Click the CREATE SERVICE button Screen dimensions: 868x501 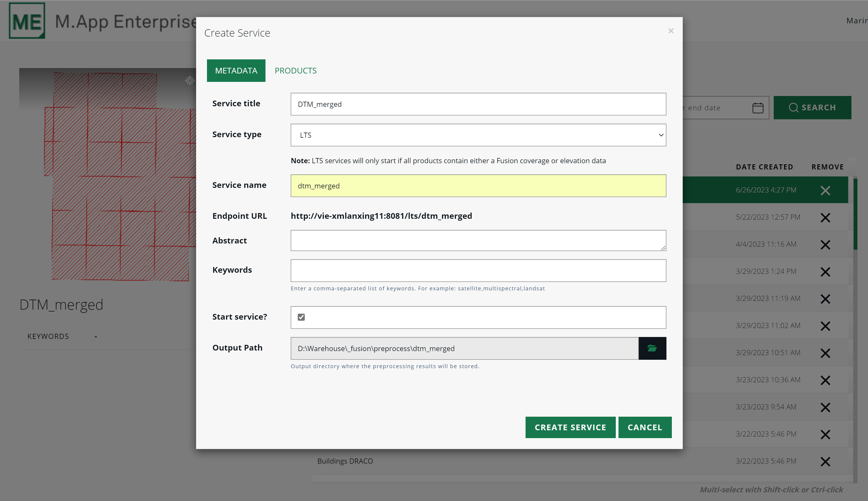pyautogui.click(x=570, y=427)
